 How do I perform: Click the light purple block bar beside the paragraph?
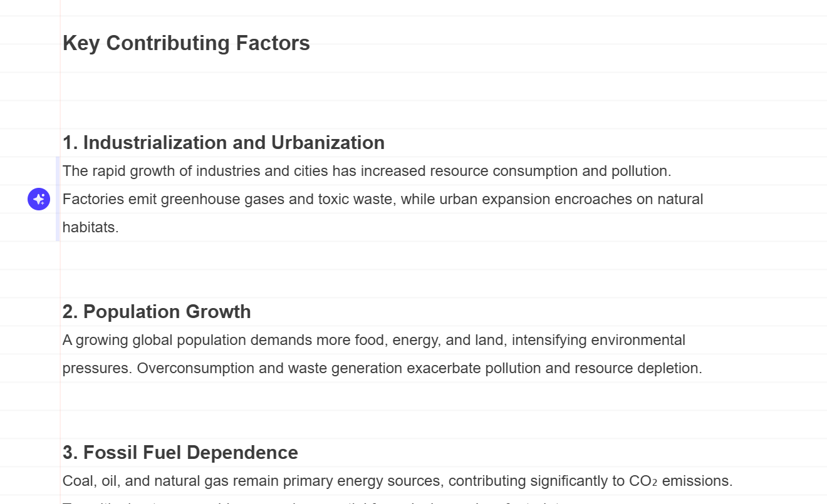click(x=58, y=199)
